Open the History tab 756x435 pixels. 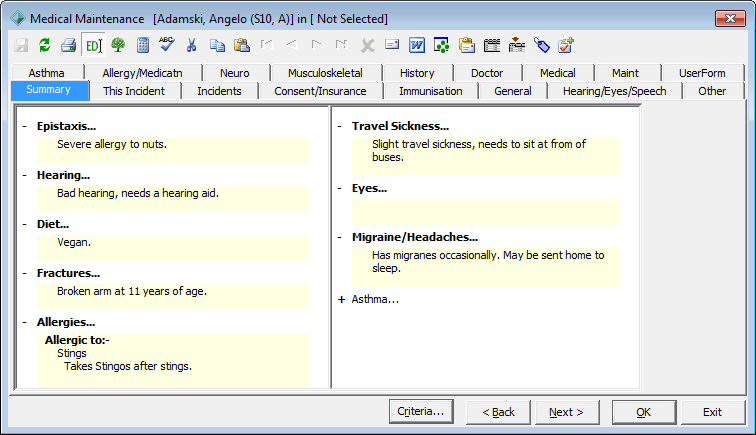pos(417,73)
